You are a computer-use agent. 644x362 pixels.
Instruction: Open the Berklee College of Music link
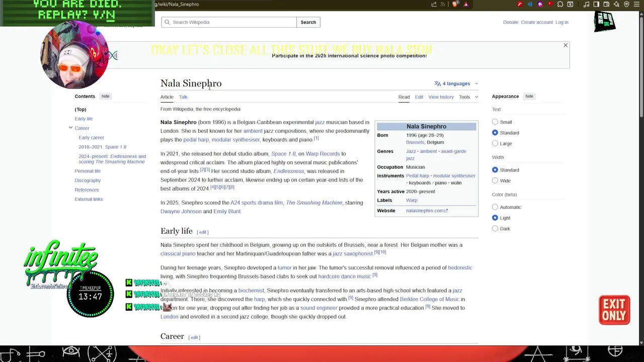430,299
